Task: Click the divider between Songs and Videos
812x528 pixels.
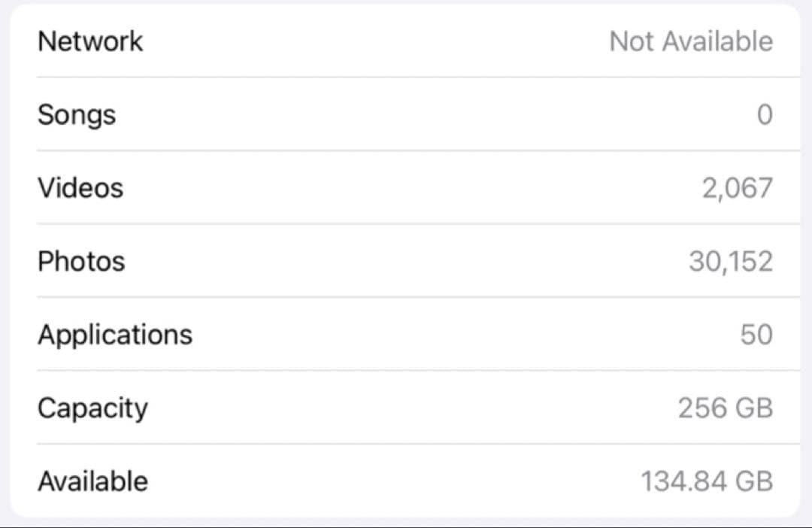Action: [x=417, y=150]
